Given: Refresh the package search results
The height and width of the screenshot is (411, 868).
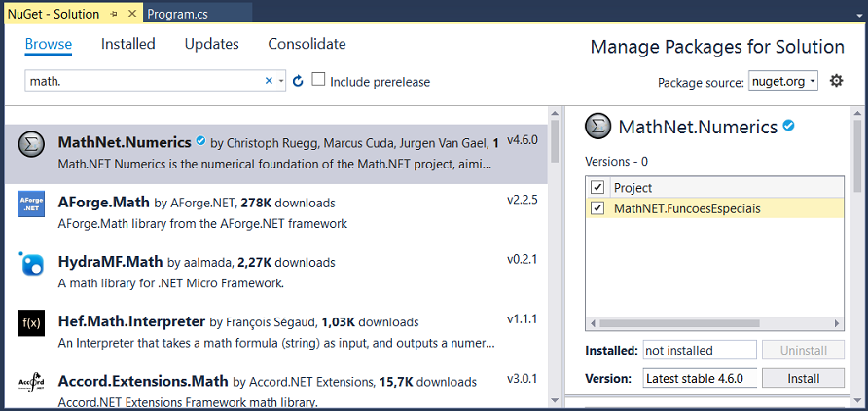Looking at the screenshot, I should point(298,82).
